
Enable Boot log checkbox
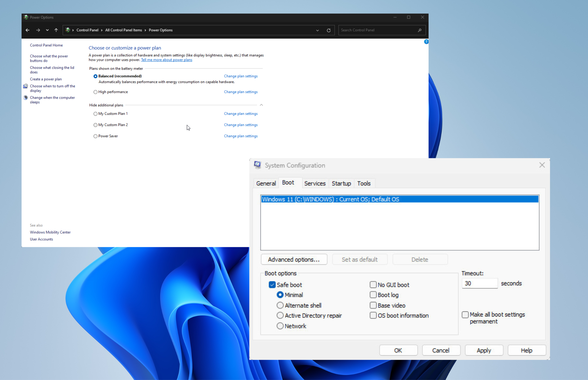(x=373, y=295)
